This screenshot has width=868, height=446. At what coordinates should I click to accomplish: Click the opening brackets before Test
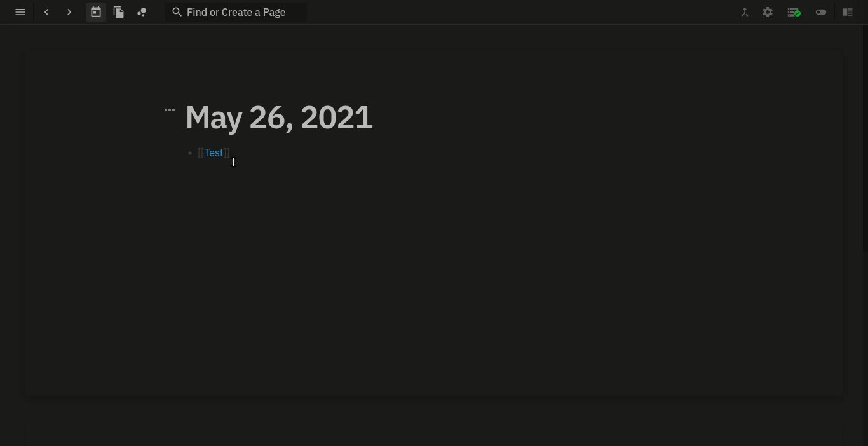(201, 152)
